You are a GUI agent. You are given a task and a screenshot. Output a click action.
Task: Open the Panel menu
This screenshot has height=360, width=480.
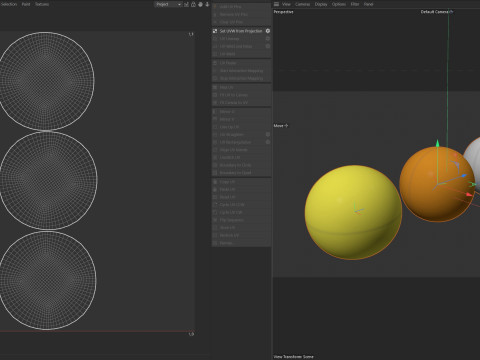368,4
